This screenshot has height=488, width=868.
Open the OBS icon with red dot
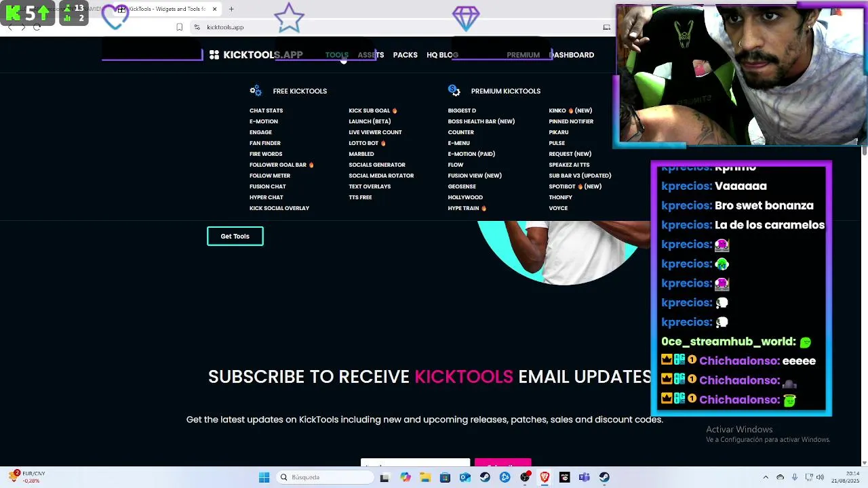(x=525, y=477)
